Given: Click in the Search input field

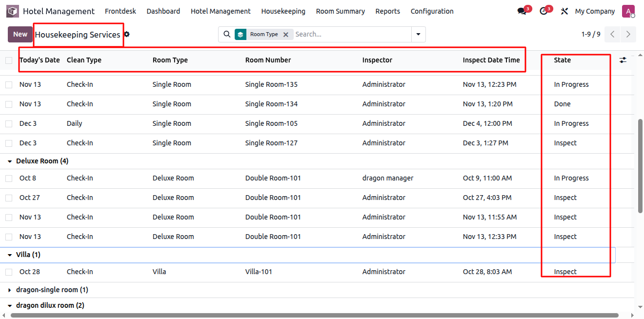Looking at the screenshot, I should pyautogui.click(x=351, y=34).
